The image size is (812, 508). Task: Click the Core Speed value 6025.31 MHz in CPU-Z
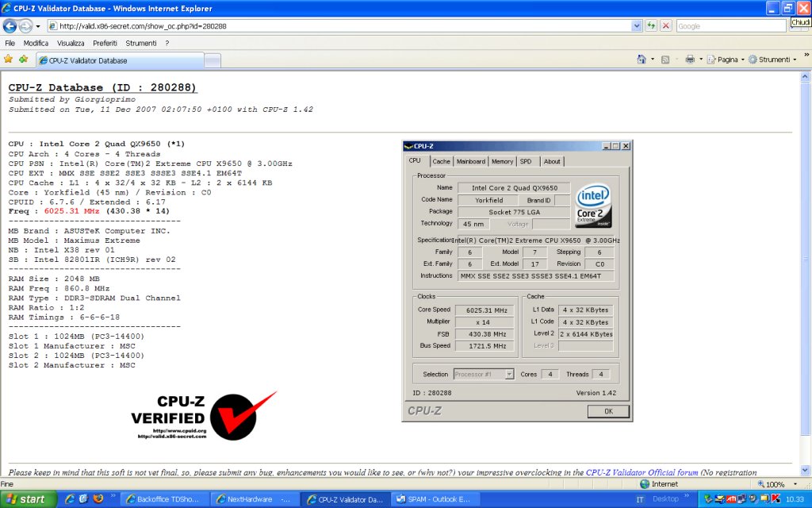click(486, 310)
